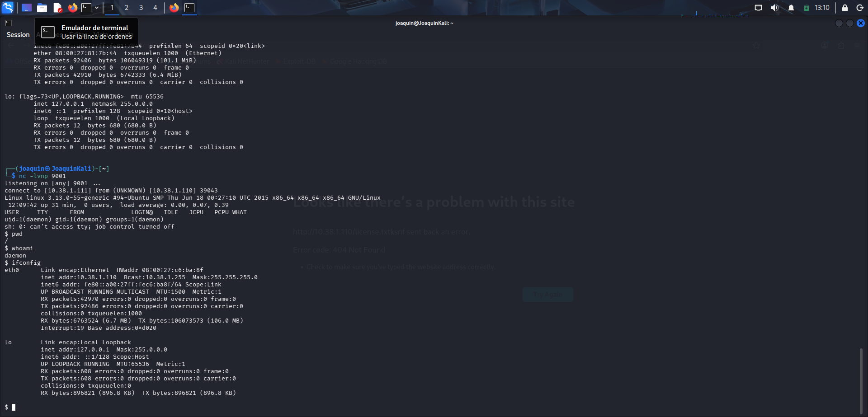
Task: Open the terminal launcher dropdown arrow
Action: tap(96, 7)
